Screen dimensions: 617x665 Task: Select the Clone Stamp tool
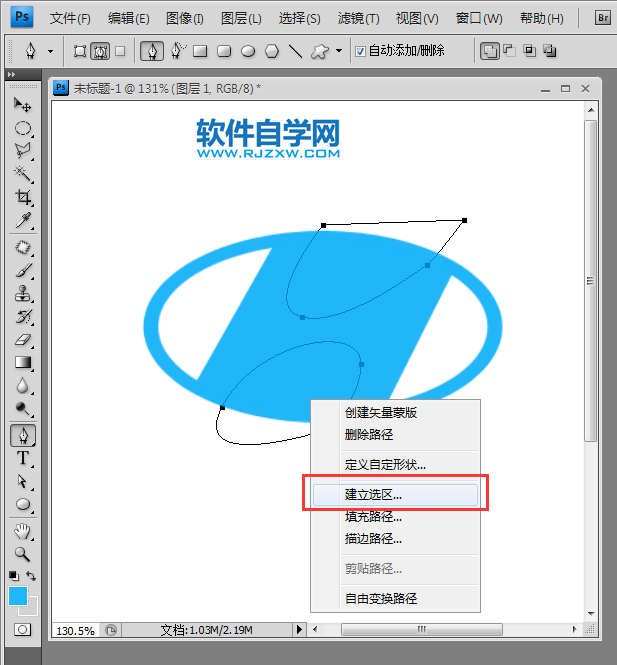pos(22,293)
